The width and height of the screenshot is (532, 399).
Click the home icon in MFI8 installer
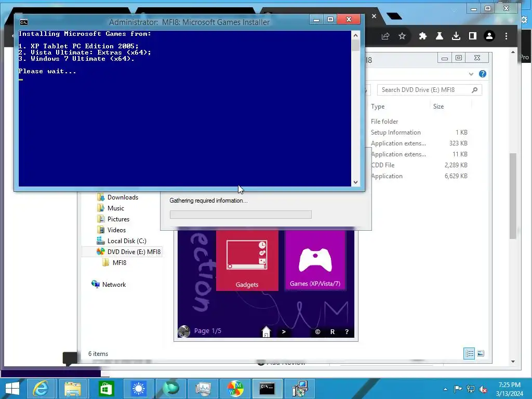coord(267,331)
